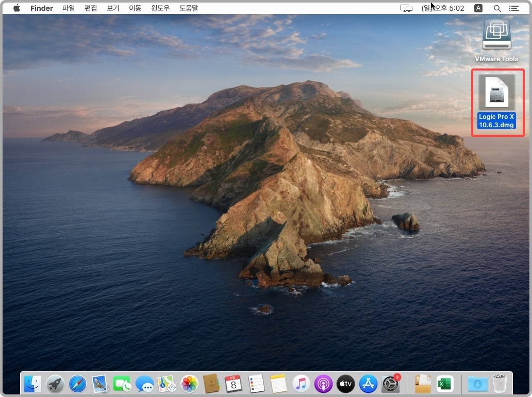The height and width of the screenshot is (397, 532).
Task: Open the Photos app in dock
Action: point(189,384)
